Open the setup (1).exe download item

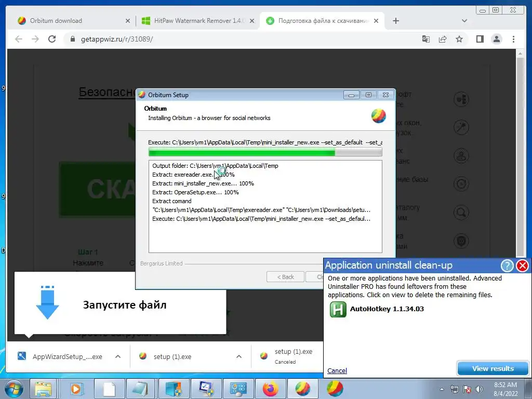point(172,356)
